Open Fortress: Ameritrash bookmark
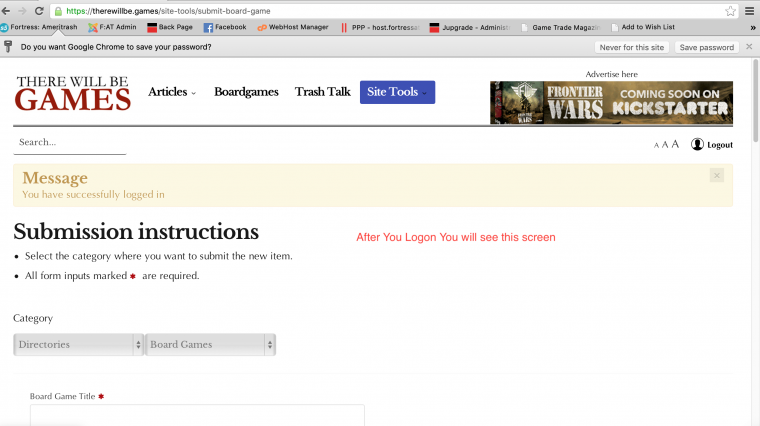 [x=39, y=27]
